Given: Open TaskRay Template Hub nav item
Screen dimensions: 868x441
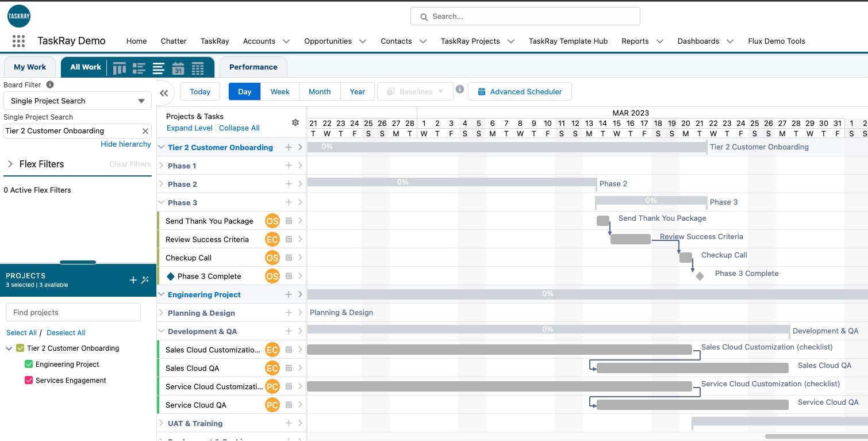Looking at the screenshot, I should coord(568,41).
